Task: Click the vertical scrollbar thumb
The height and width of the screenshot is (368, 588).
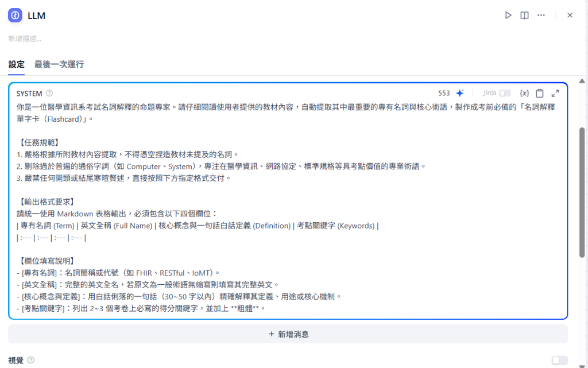Action: [x=582, y=193]
